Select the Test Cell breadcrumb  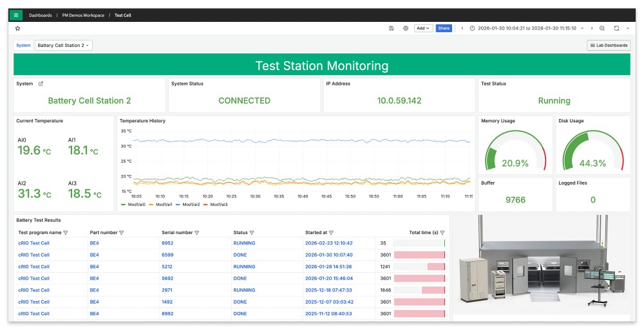click(123, 15)
